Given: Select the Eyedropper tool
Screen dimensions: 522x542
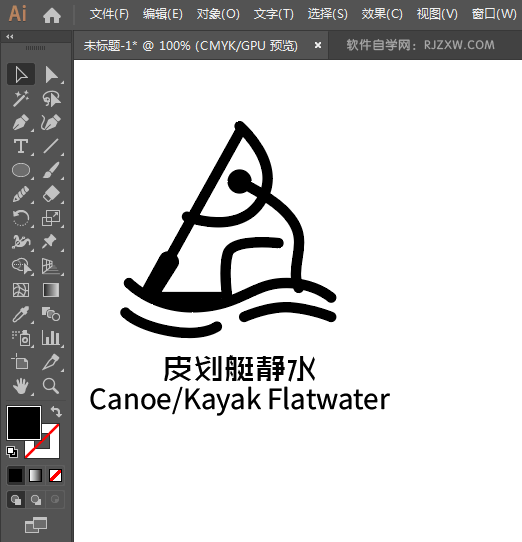Looking at the screenshot, I should [x=21, y=314].
